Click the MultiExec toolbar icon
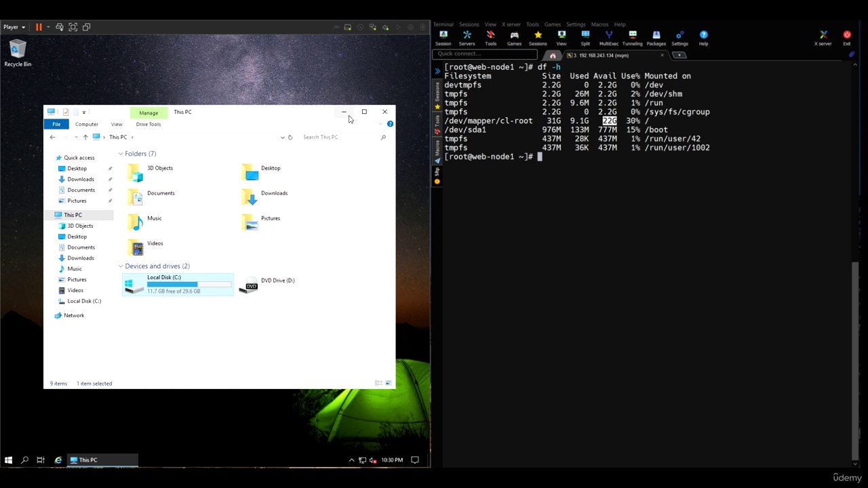This screenshot has height=488, width=868. point(608,38)
